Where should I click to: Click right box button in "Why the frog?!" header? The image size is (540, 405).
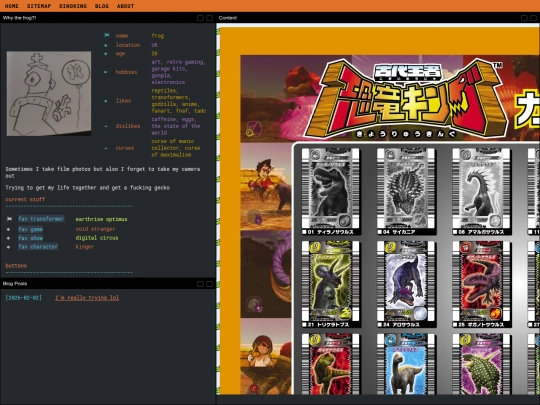(209, 18)
